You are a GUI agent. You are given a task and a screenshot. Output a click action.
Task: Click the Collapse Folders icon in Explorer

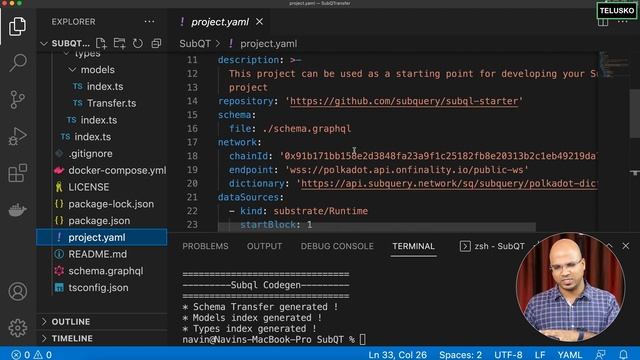[156, 43]
